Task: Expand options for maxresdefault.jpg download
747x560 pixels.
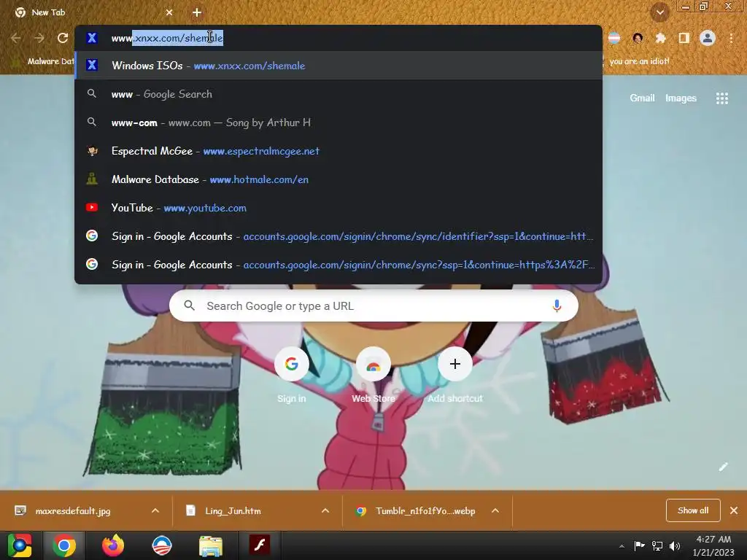Action: [x=155, y=511]
